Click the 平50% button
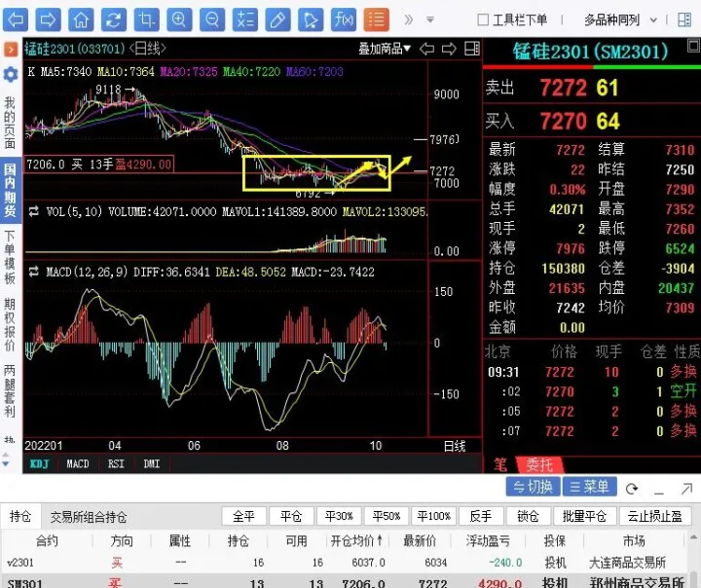 pos(387,517)
